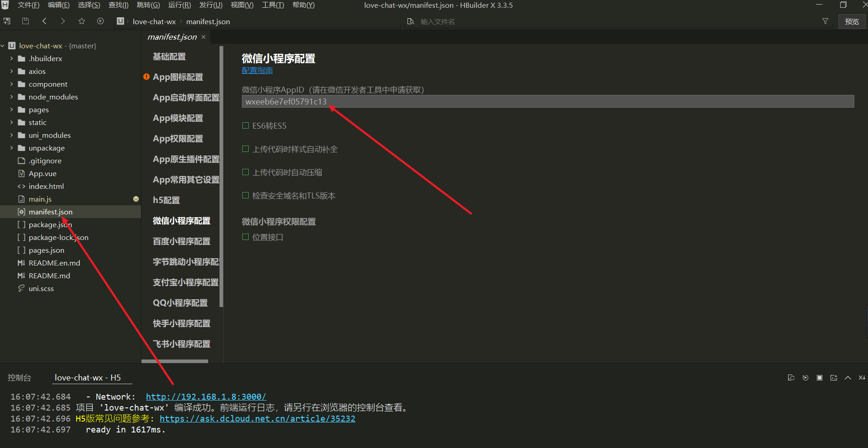868x448 pixels.
Task: Expand the node_modules folder
Action: coord(11,97)
